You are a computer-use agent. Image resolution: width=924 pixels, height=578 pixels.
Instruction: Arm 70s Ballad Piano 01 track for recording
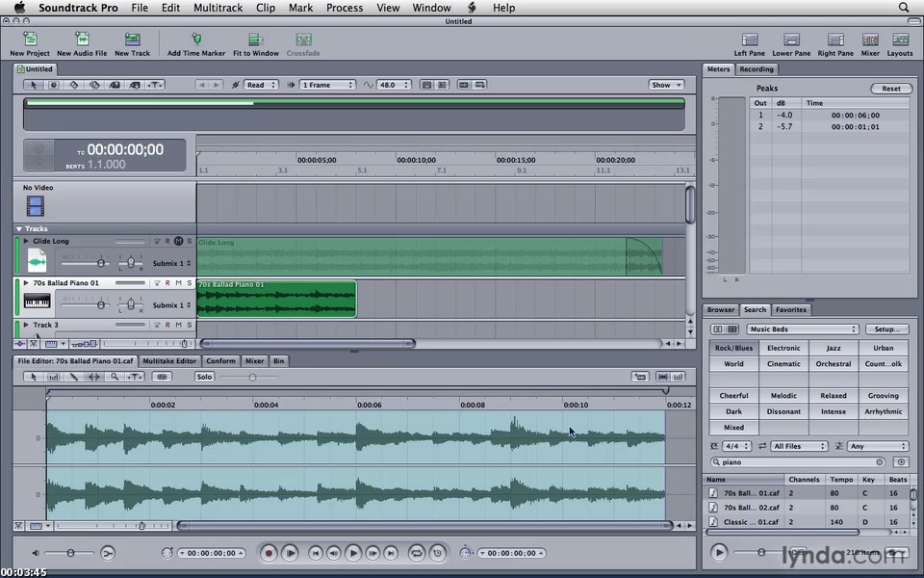point(167,283)
